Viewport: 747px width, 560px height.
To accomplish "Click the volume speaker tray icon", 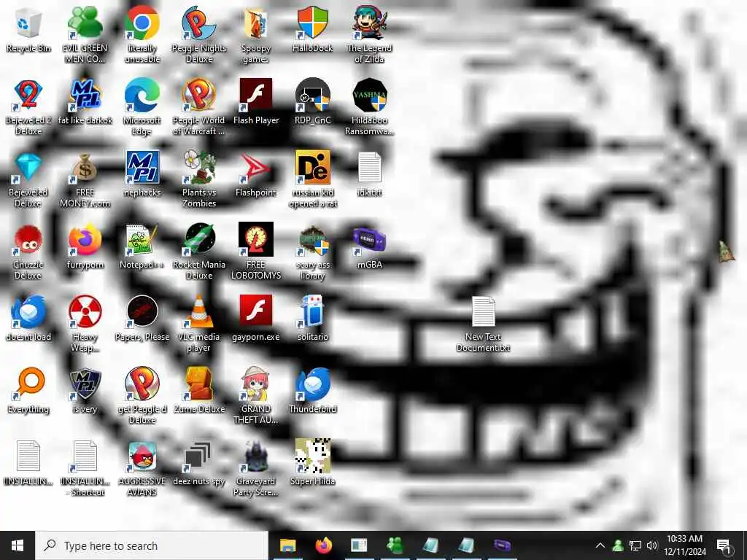I will click(652, 545).
